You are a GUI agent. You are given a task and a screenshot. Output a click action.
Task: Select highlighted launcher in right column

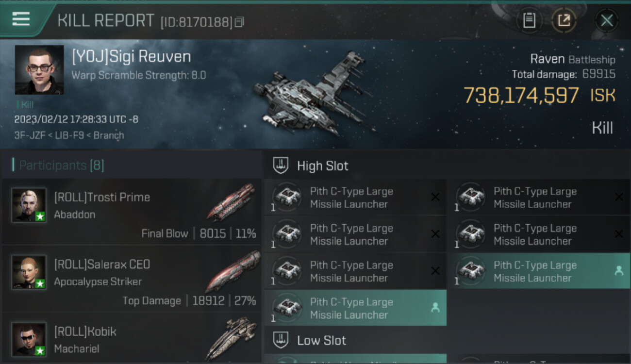[539, 271]
